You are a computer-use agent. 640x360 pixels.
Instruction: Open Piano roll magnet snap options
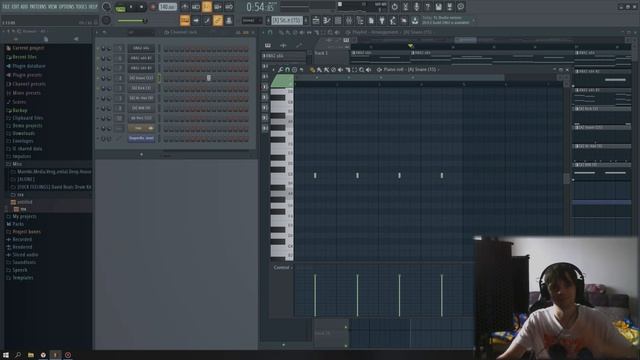(287, 70)
